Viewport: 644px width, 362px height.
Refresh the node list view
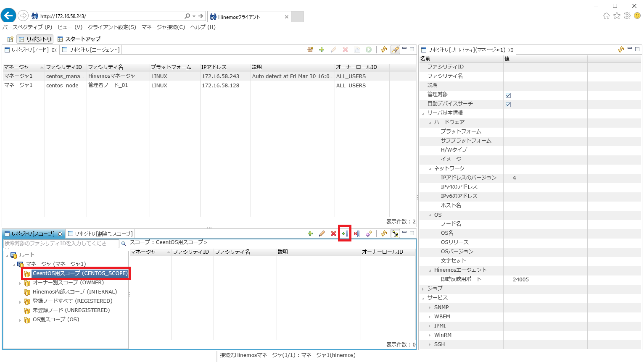(x=383, y=50)
